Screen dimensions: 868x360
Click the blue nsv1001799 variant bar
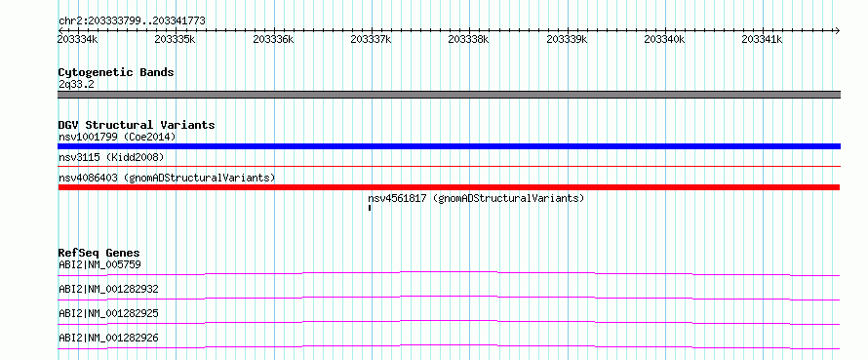click(x=449, y=146)
